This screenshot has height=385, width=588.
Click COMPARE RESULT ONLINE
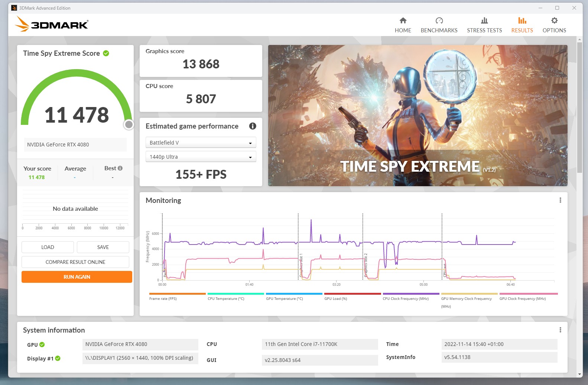tap(75, 262)
